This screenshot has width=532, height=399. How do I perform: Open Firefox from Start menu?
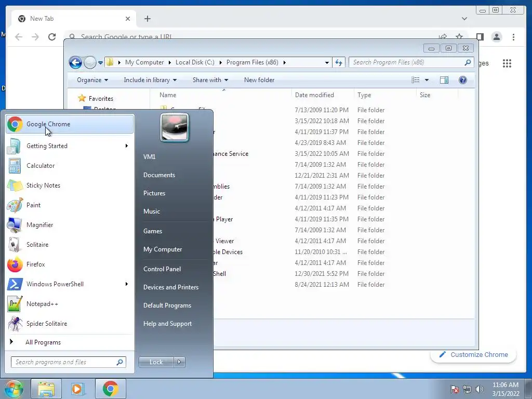click(70, 264)
